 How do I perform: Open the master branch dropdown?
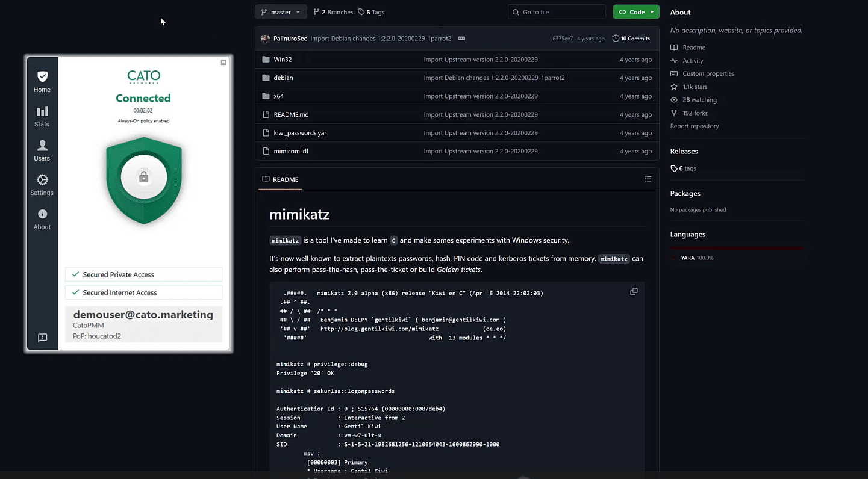(x=281, y=12)
